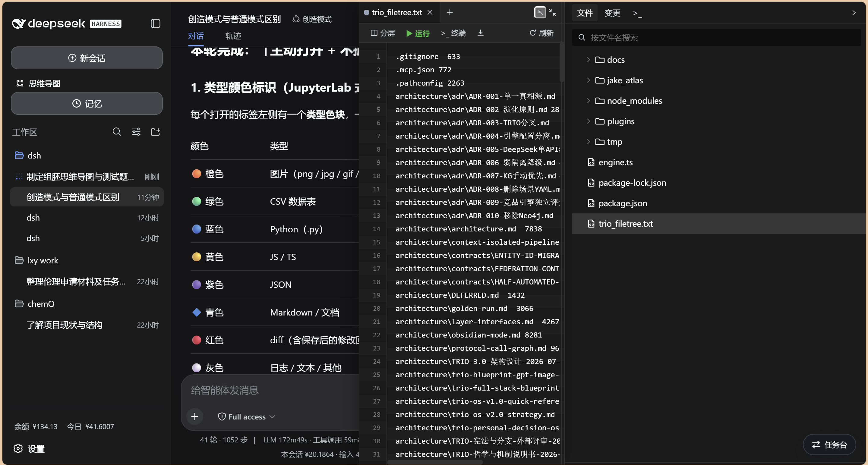The height and width of the screenshot is (465, 868).
Task: Switch to the 轨迹 tab
Action: pos(233,36)
